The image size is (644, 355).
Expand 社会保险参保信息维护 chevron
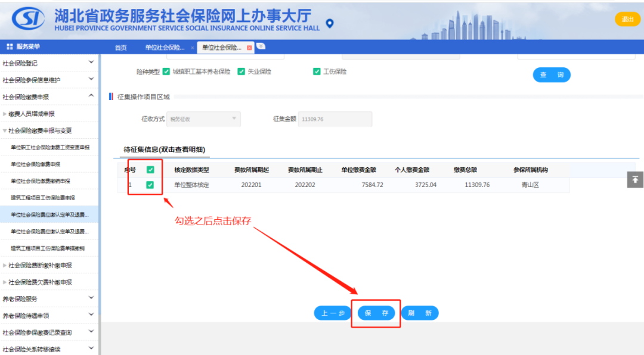point(91,79)
